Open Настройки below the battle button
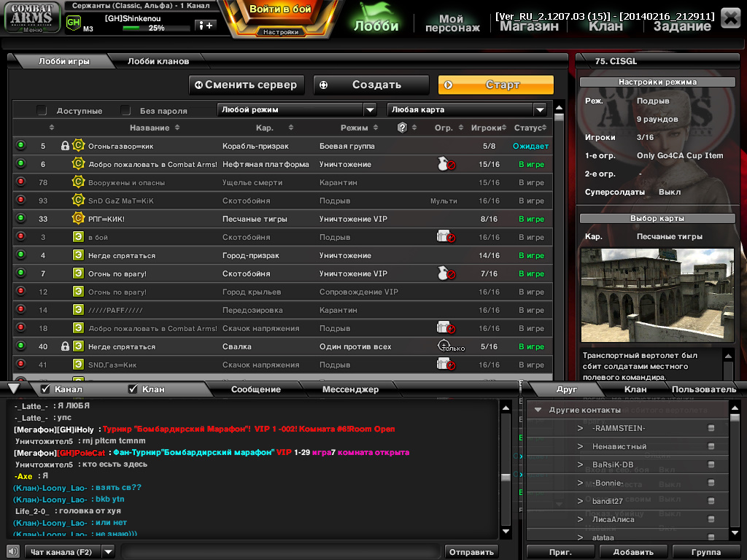 [281, 32]
